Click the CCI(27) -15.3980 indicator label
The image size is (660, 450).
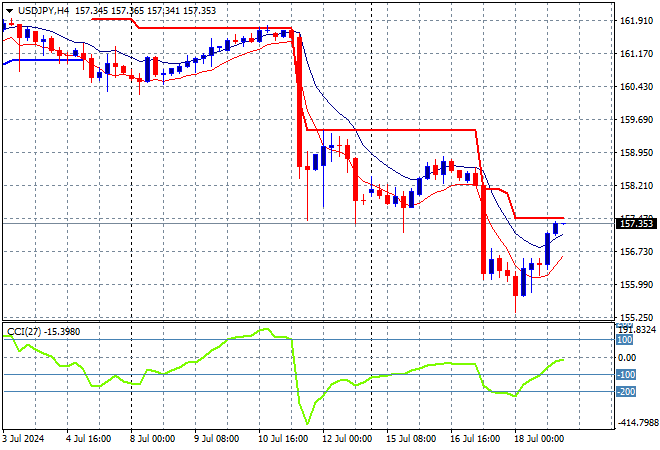click(44, 332)
